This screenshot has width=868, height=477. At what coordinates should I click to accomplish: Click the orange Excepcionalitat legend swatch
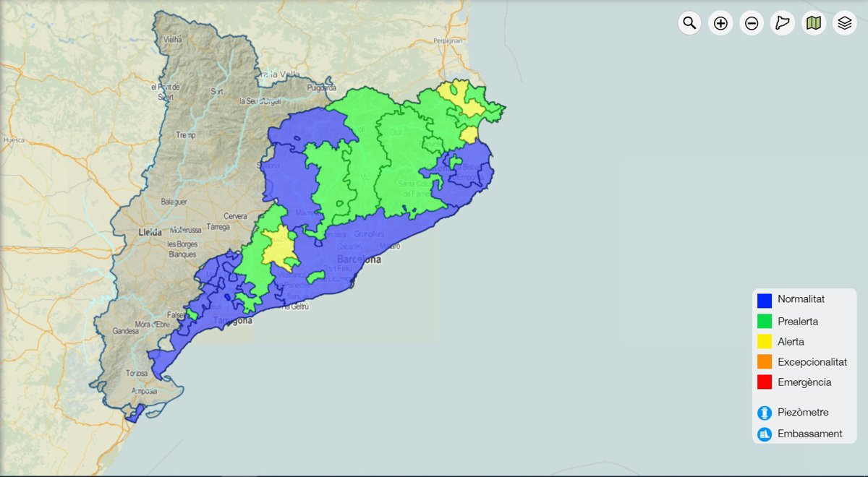765,361
